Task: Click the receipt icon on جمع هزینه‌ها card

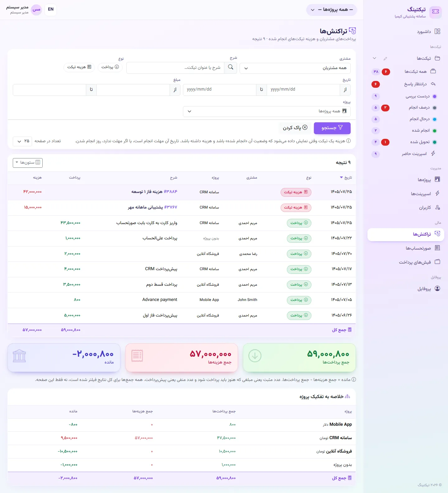Action: (x=137, y=356)
